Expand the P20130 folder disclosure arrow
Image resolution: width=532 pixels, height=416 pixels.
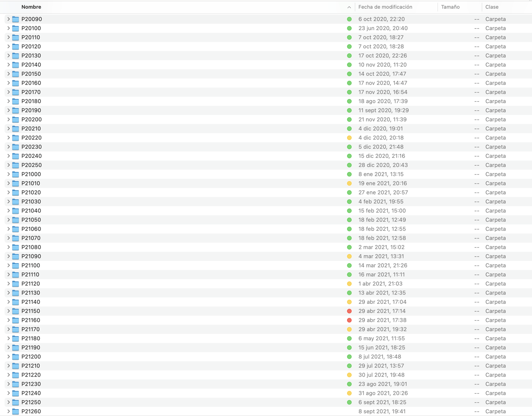[x=8, y=55]
